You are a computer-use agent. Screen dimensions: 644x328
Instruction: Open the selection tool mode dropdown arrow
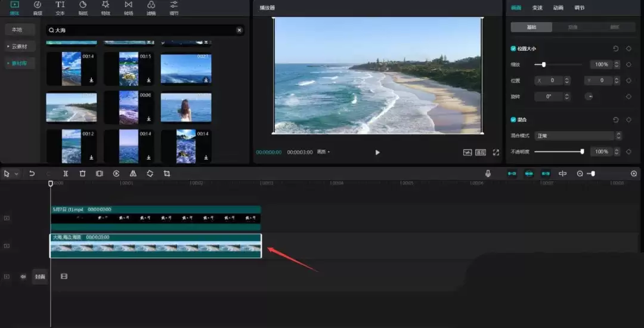[x=16, y=174]
